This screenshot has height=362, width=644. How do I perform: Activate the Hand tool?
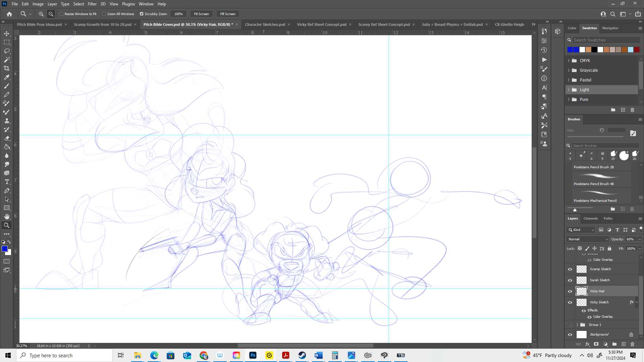[7, 217]
